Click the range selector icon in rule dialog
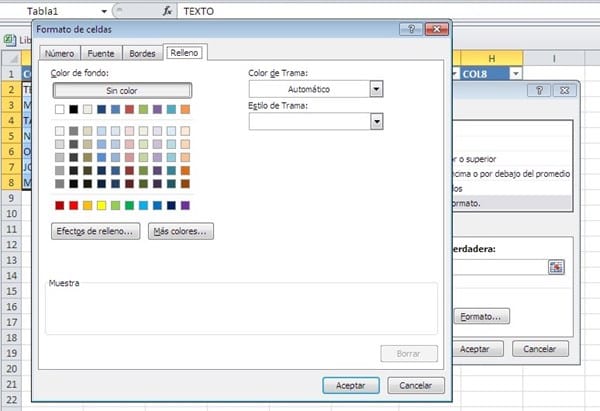Viewport: 600px width, 411px height. (556, 267)
